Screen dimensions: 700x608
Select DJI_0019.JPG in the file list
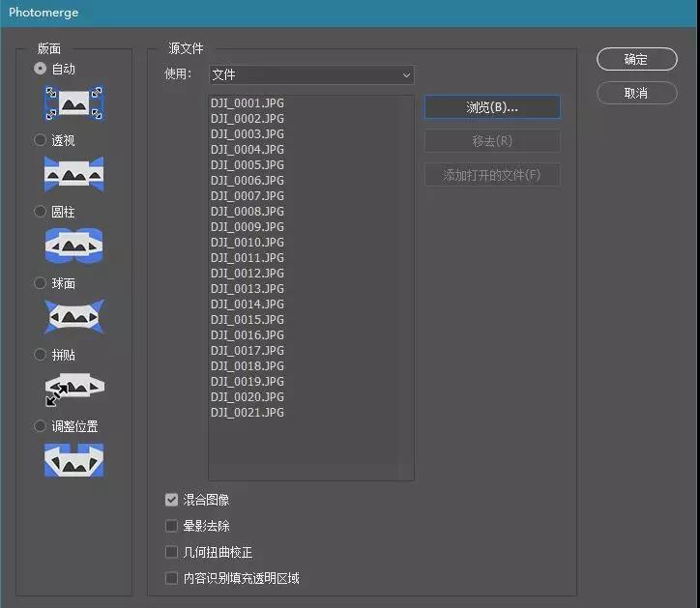point(248,381)
